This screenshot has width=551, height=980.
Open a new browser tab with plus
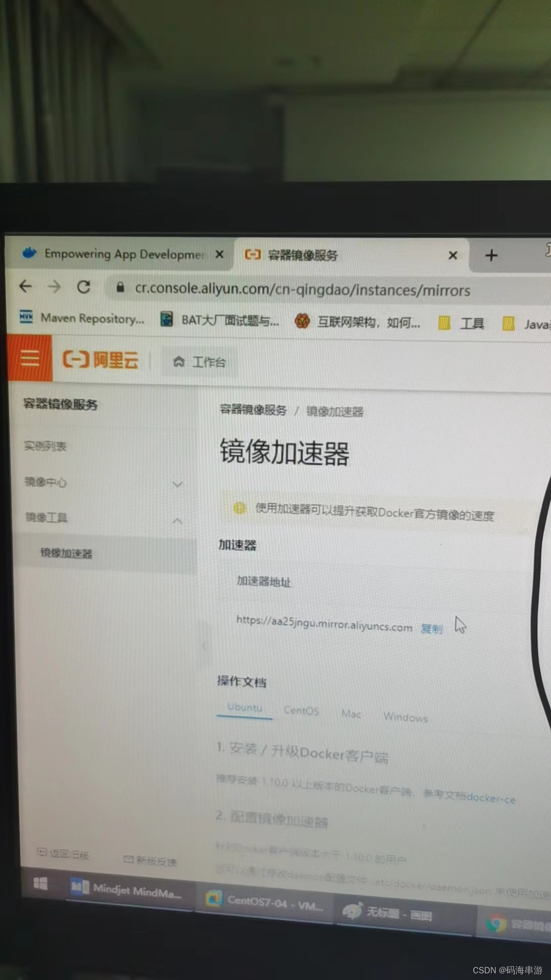tap(491, 255)
